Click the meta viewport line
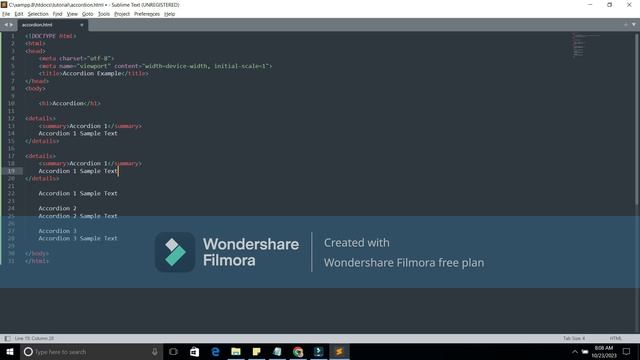640x360 pixels. point(156,66)
